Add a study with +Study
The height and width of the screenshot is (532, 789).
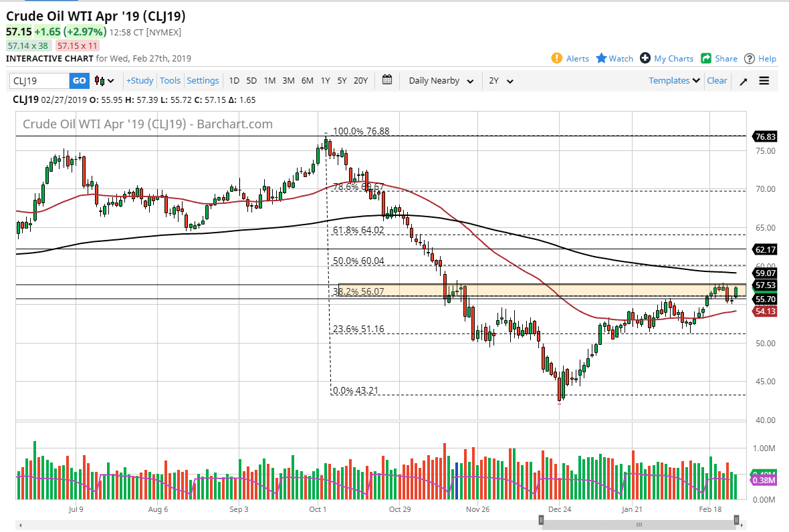point(139,80)
